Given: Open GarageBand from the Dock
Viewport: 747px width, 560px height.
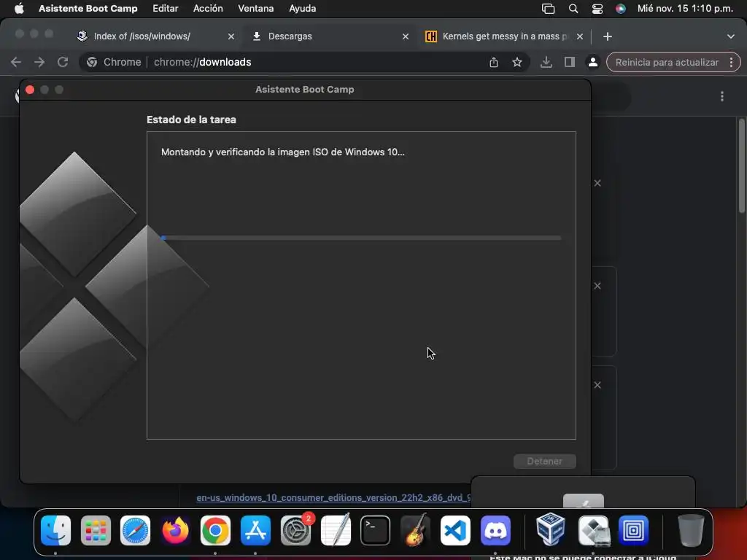Looking at the screenshot, I should point(415,531).
